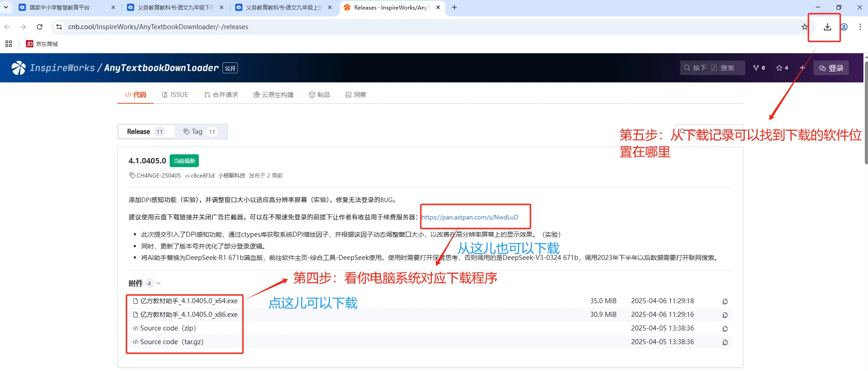Copy link icon for x86.exe row
The image size is (868, 371).
(x=725, y=315)
